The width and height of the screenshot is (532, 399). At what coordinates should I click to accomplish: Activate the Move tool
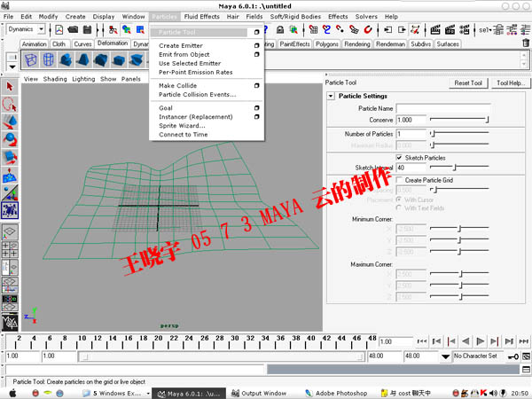pyautogui.click(x=10, y=121)
